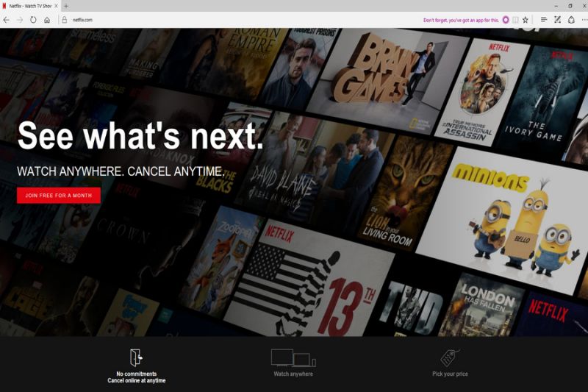Open the Make a Web Note pen icon
The image size is (588, 392).
click(x=557, y=20)
